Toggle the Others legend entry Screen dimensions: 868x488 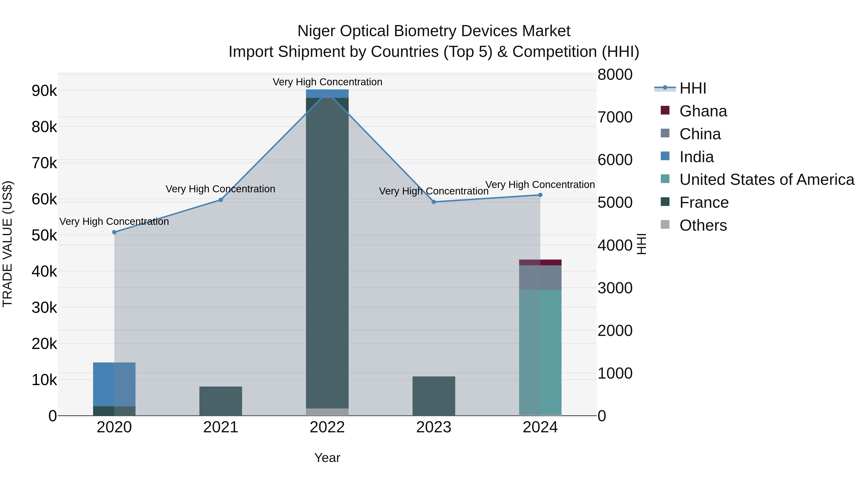[x=694, y=225]
